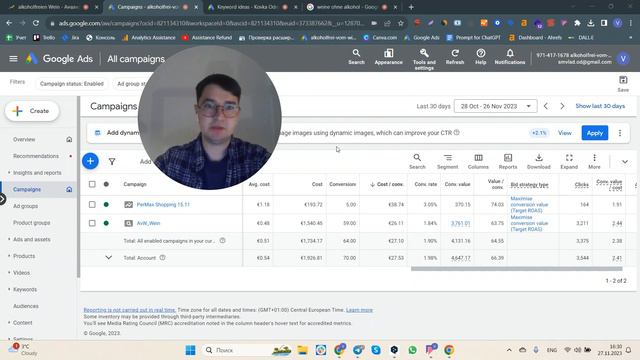
Task: Open the Reports tool
Action: click(508, 161)
